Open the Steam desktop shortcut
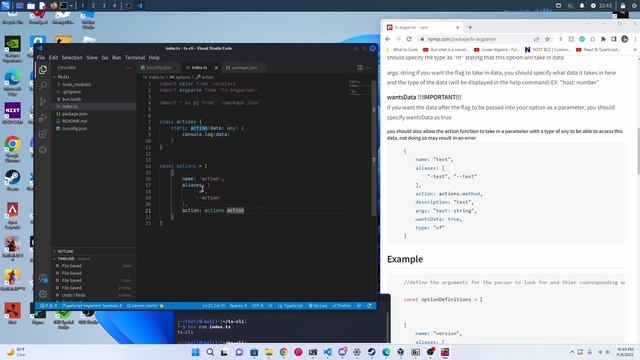The width and height of the screenshot is (640, 360). coord(12,181)
